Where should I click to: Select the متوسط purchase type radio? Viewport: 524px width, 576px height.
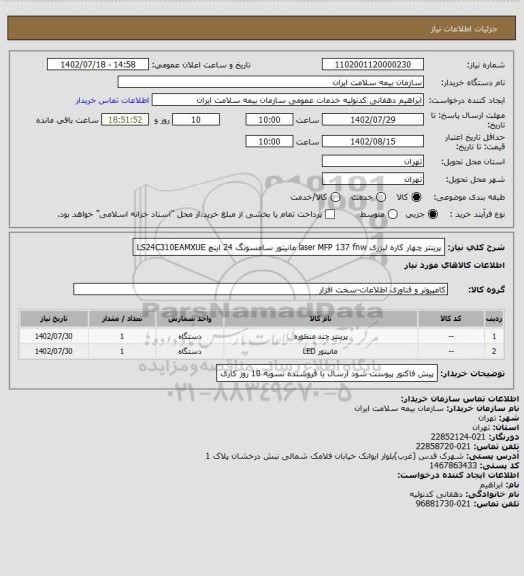393,214
